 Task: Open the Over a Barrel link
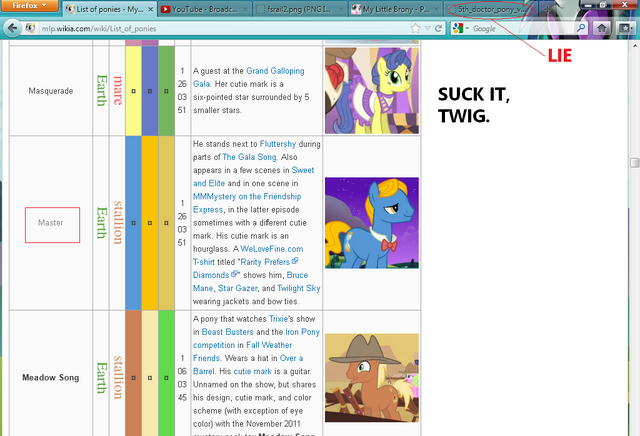click(248, 364)
